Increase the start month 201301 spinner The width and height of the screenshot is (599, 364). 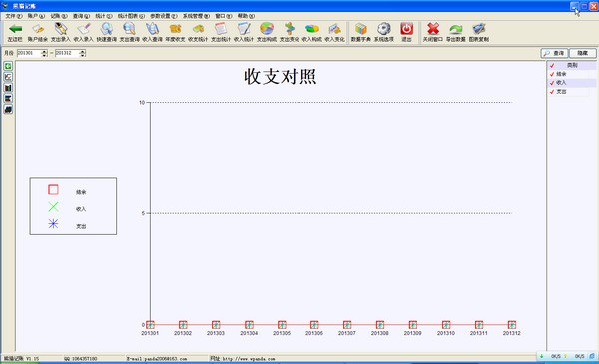coord(44,51)
